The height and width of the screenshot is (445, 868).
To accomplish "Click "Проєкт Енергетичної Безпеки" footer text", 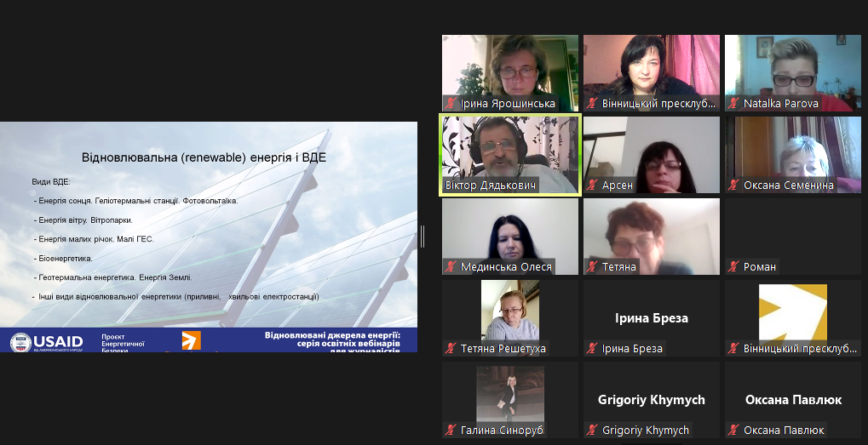I will coord(123,343).
